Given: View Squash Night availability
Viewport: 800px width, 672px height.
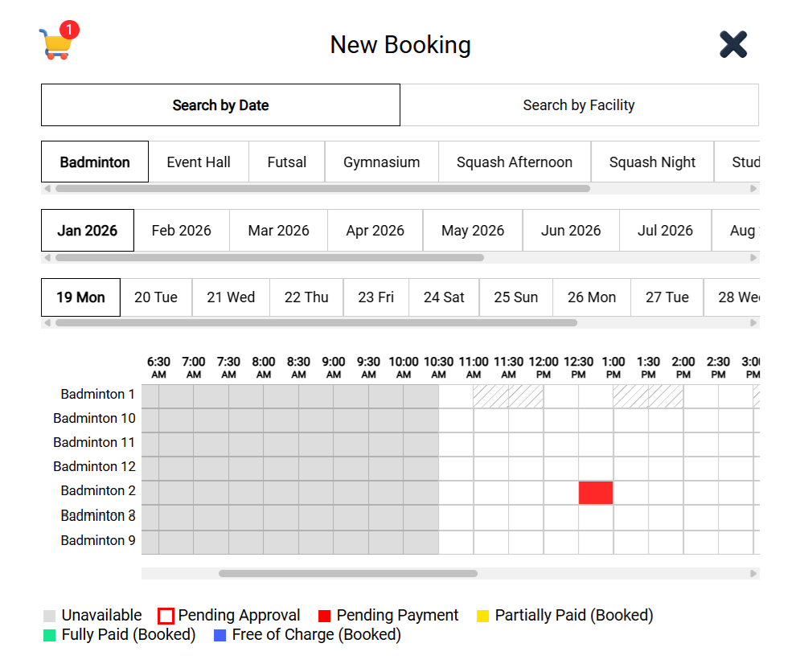Looking at the screenshot, I should (x=652, y=162).
